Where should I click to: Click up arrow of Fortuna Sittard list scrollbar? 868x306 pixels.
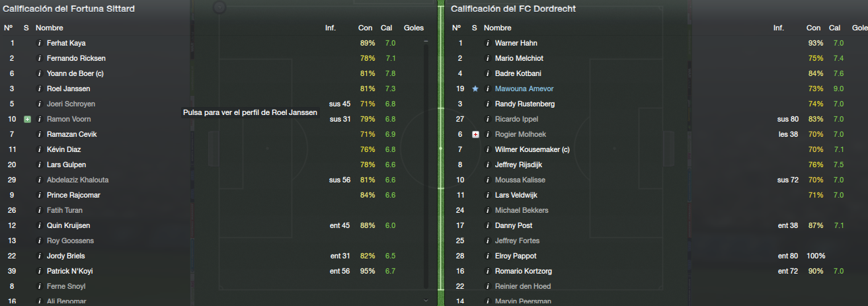click(426, 42)
